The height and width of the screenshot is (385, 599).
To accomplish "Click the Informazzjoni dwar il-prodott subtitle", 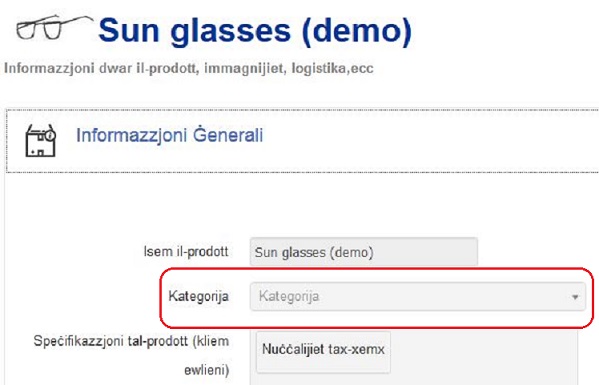I will click(189, 68).
